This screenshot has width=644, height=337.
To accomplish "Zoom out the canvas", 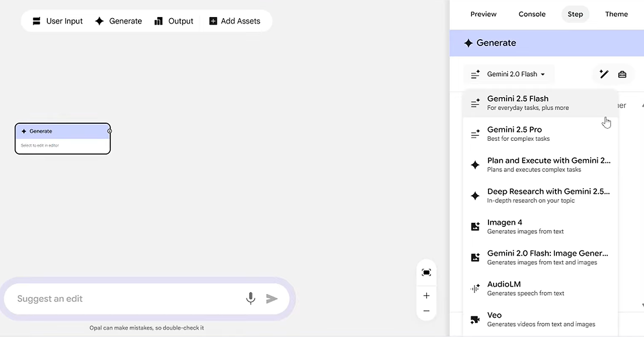I will pos(426,311).
